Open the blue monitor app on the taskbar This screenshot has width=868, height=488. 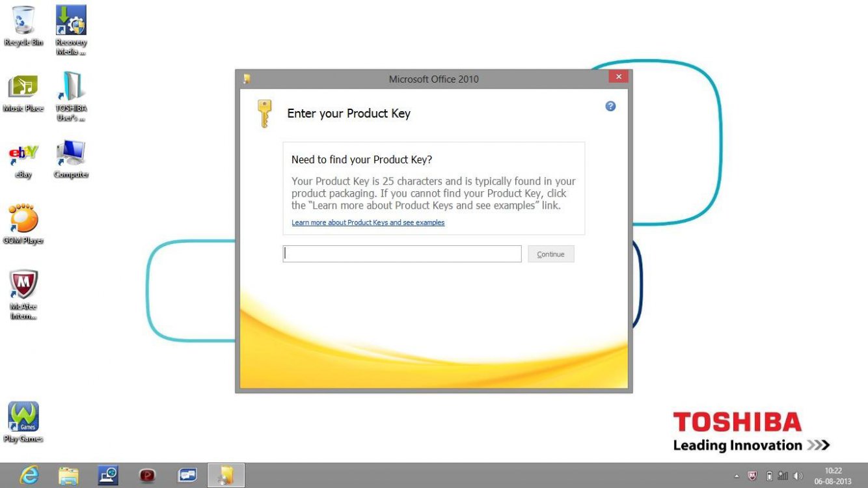click(108, 476)
